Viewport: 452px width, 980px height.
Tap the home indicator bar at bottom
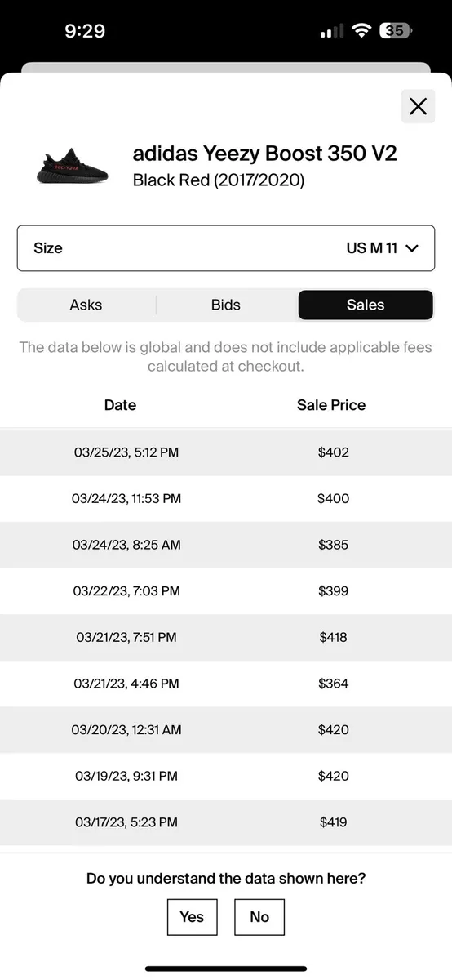[x=226, y=969]
